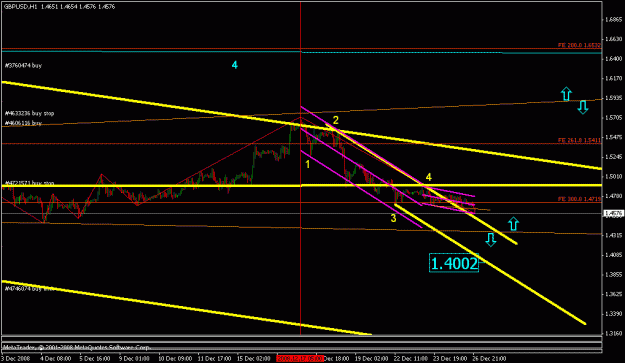
Task: Click the 1.3390 price scale value
Action: 614,314
